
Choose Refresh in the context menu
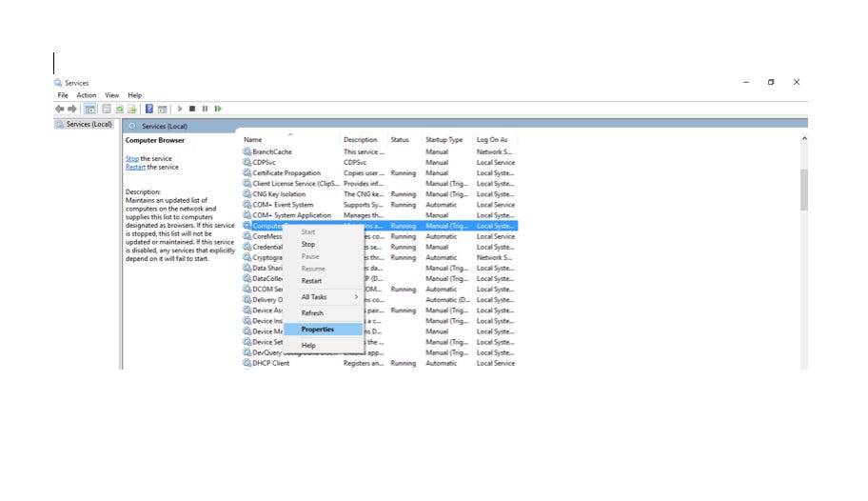[x=324, y=313]
